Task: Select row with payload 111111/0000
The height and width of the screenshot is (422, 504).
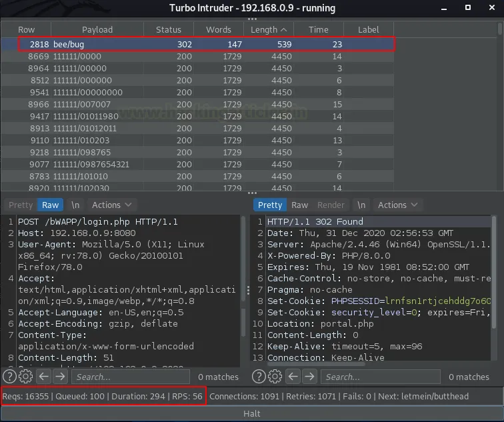Action: pyautogui.click(x=197, y=56)
